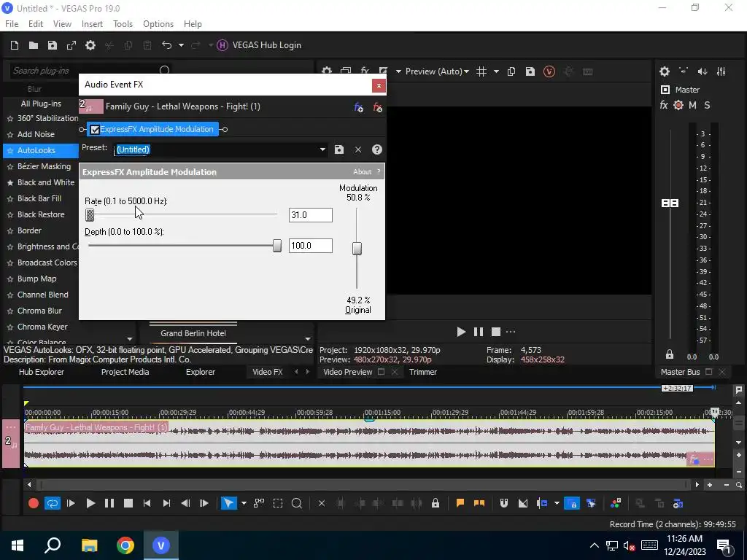Toggle overlays grid icon in preview
Image resolution: width=747 pixels, height=560 pixels.
(481, 71)
